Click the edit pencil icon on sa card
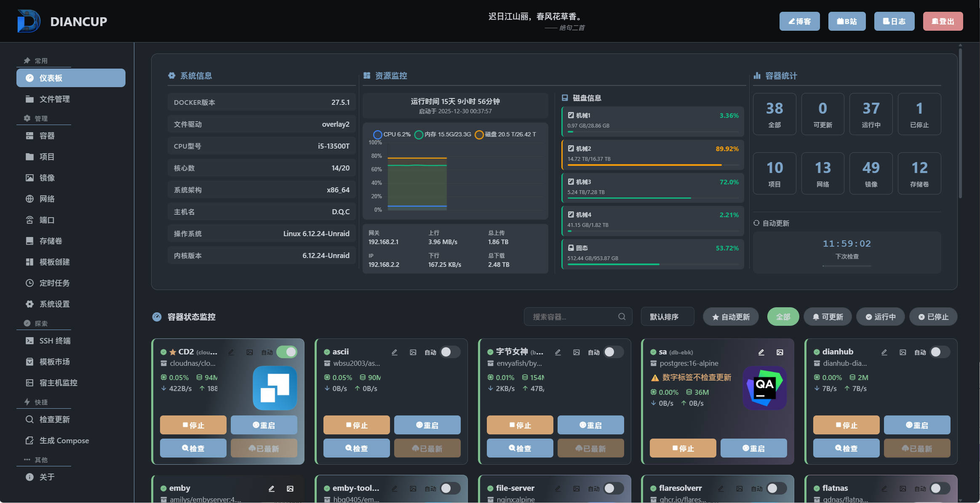 [x=761, y=352]
